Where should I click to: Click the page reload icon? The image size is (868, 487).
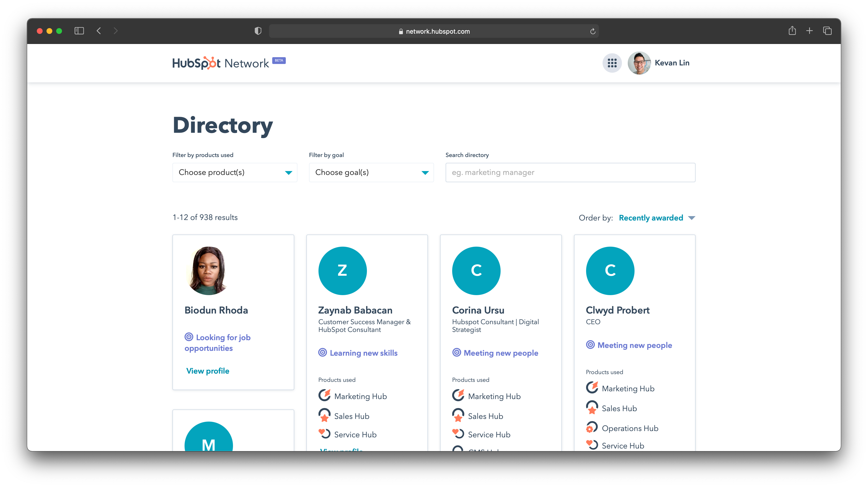(x=593, y=31)
